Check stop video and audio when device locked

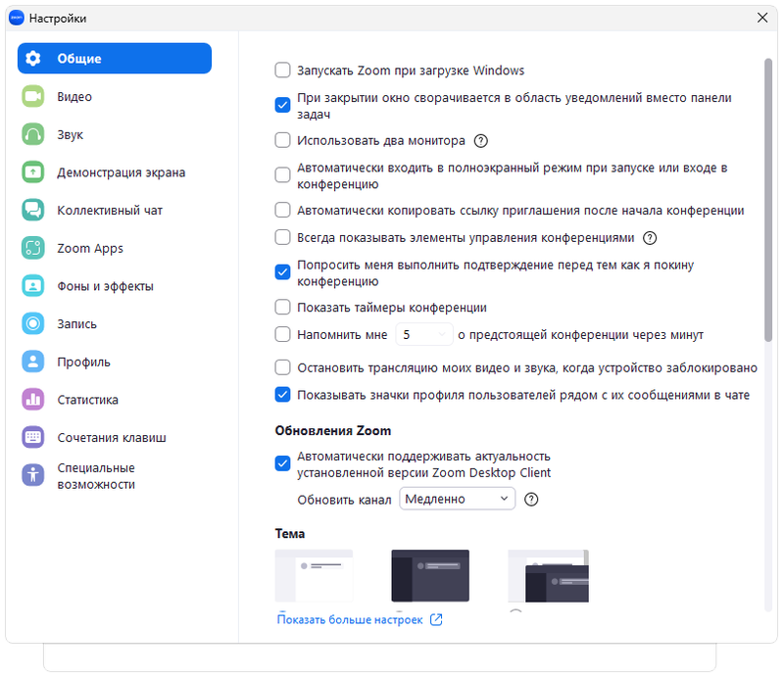[x=282, y=367]
